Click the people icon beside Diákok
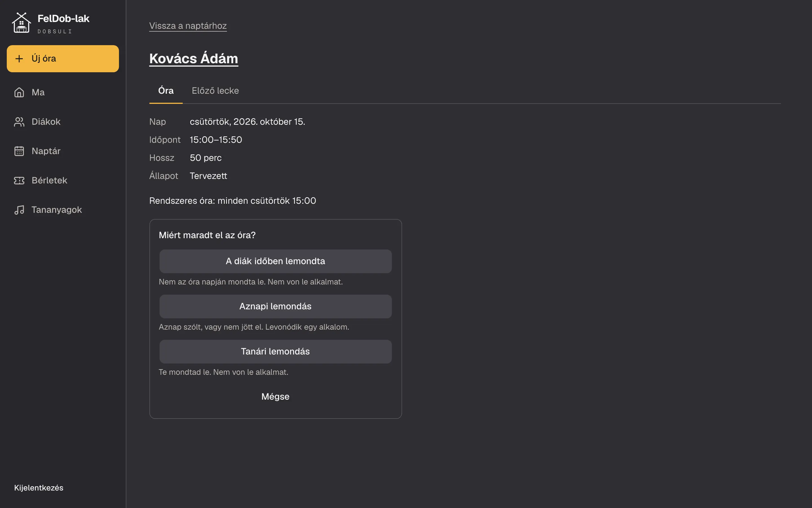 click(x=19, y=122)
